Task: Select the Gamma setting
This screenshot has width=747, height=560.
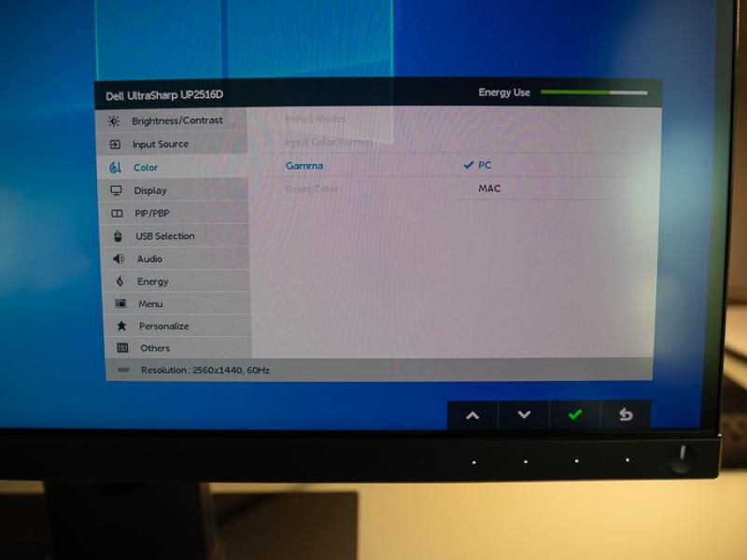Action: pos(304,166)
